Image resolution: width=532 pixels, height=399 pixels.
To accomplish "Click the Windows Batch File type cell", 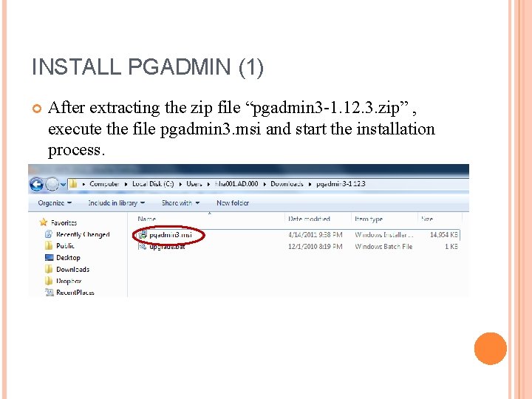I will click(x=383, y=247).
